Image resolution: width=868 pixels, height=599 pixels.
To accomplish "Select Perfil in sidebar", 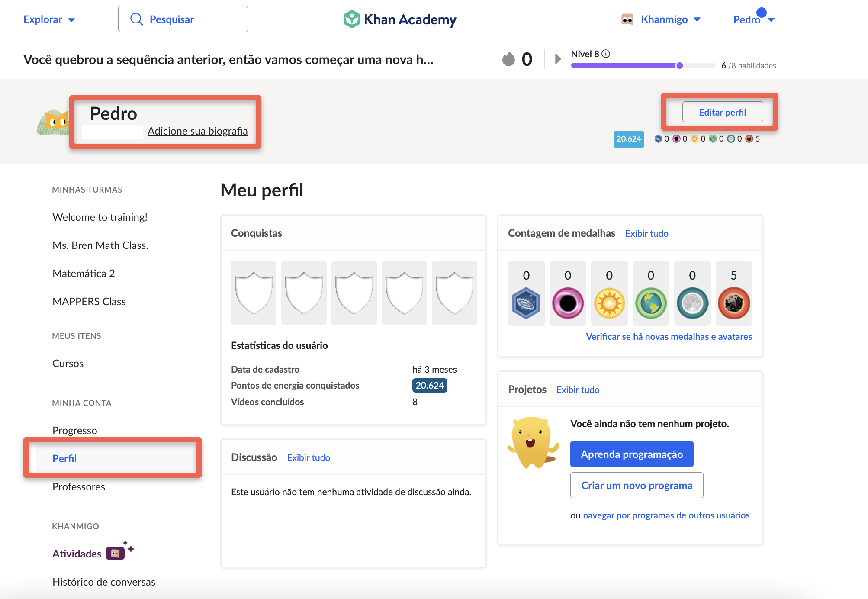I will coord(116,458).
